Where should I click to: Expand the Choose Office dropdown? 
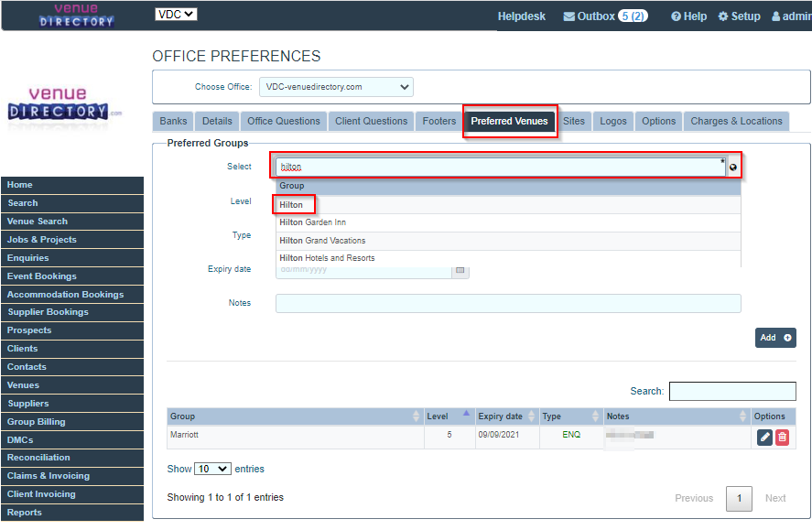tap(336, 87)
